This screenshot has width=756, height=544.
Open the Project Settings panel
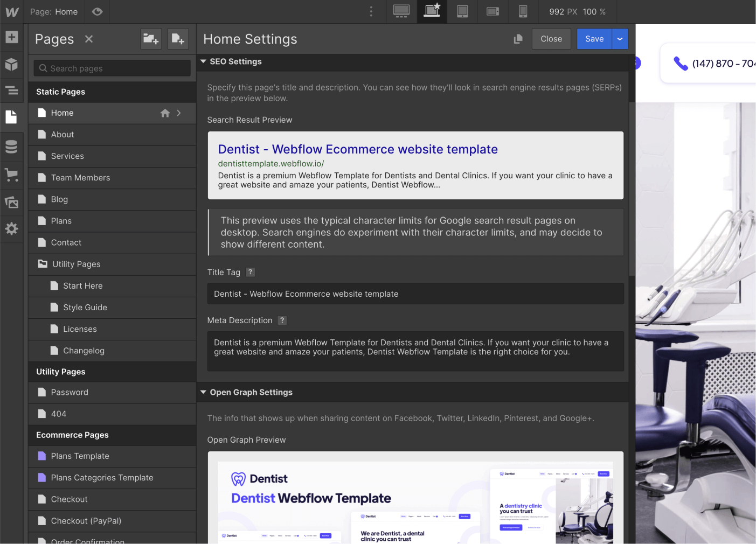pos(11,229)
